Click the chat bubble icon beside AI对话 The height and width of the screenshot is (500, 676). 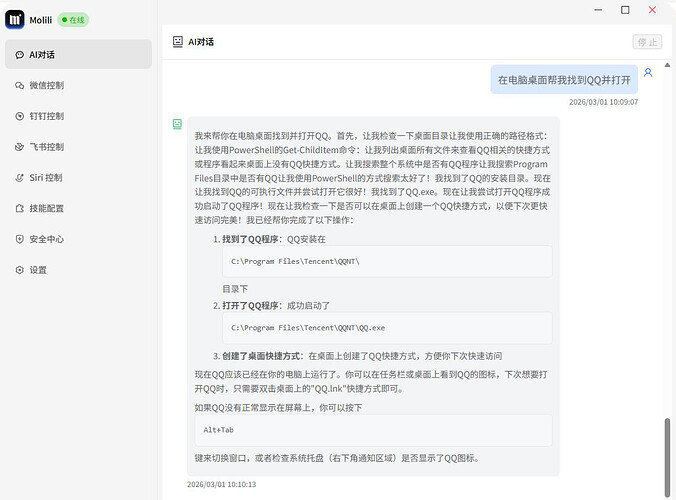pyautogui.click(x=19, y=55)
